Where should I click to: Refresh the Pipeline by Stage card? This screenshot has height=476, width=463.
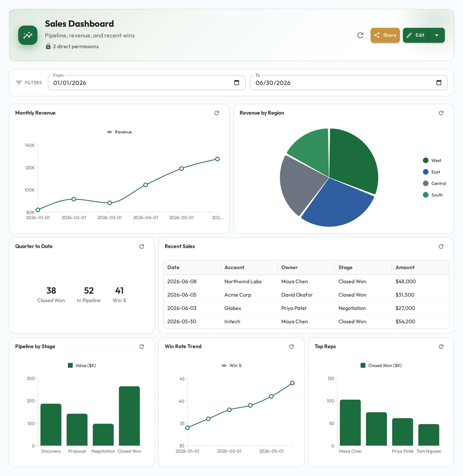[142, 346]
